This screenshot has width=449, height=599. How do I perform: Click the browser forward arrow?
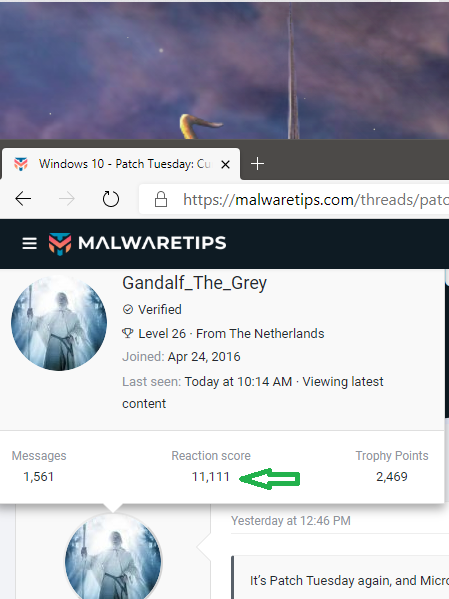point(67,199)
